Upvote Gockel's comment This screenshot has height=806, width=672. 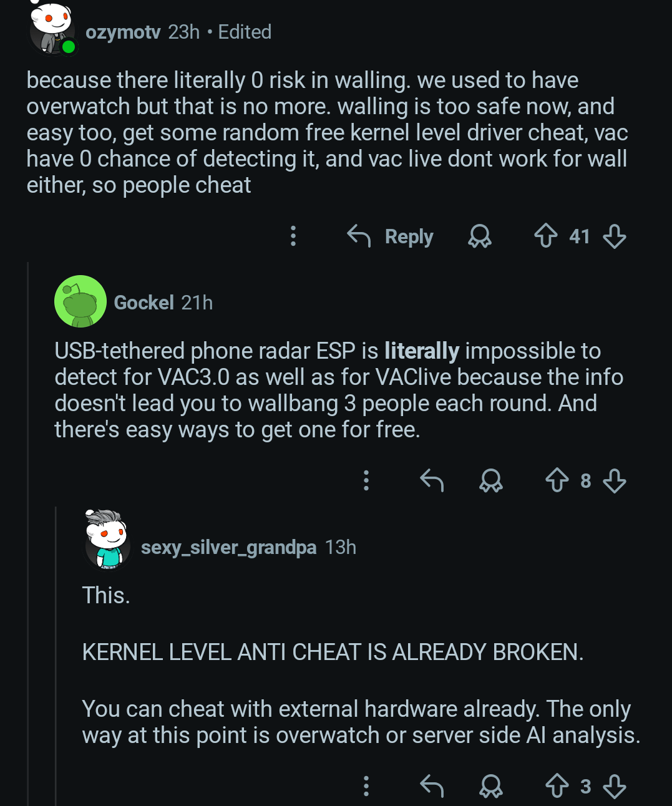click(x=557, y=480)
